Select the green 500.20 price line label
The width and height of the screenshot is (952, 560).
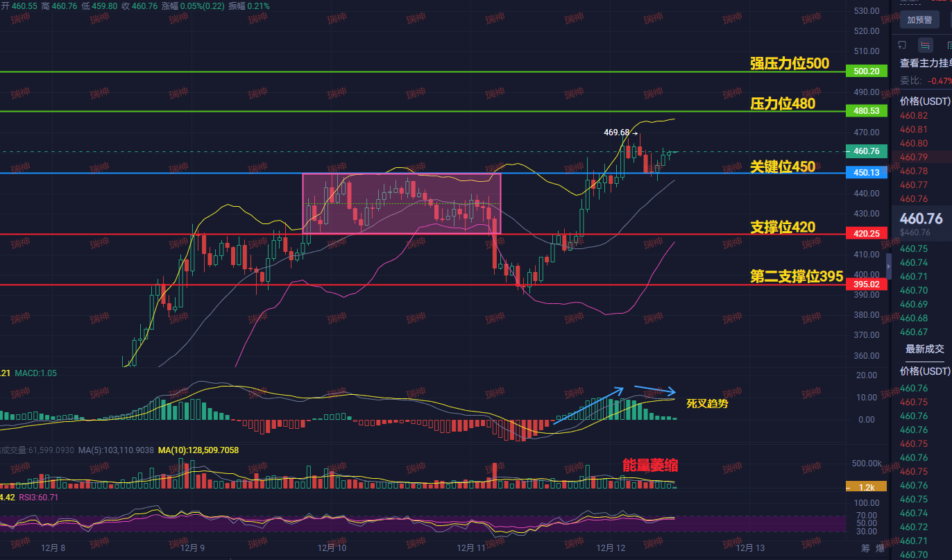(x=867, y=71)
